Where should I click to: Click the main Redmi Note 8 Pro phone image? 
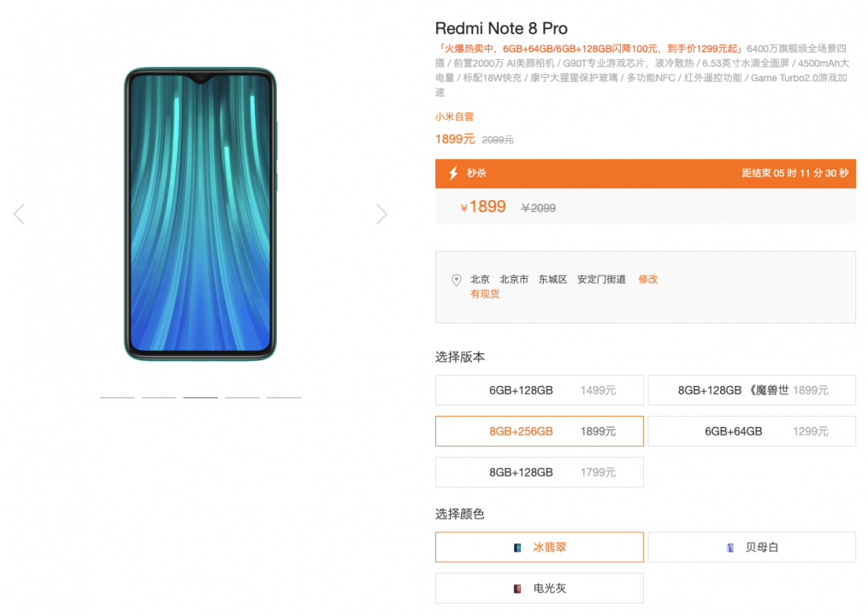click(x=200, y=215)
